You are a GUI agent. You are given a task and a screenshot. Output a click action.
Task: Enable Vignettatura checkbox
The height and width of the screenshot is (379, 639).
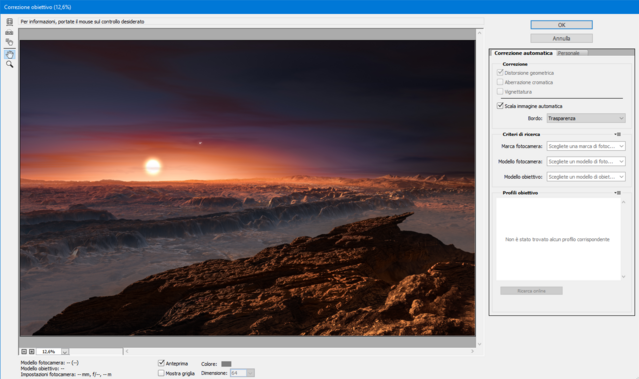click(500, 91)
